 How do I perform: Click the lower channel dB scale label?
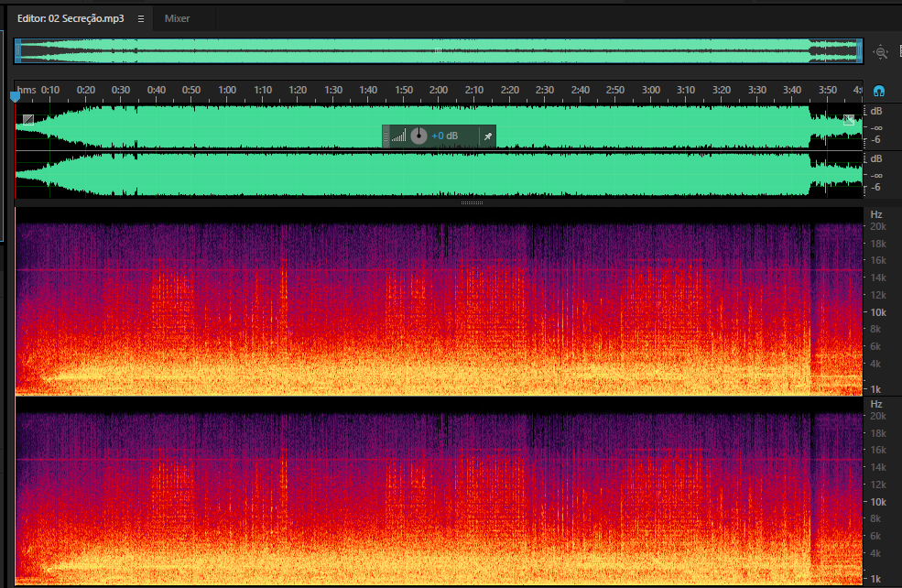click(x=876, y=158)
